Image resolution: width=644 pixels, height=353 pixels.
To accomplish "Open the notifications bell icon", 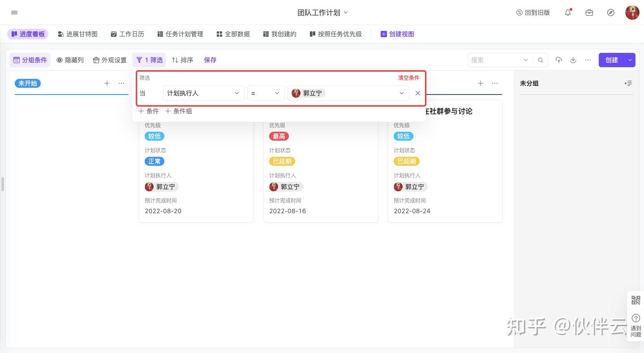I will pos(568,13).
